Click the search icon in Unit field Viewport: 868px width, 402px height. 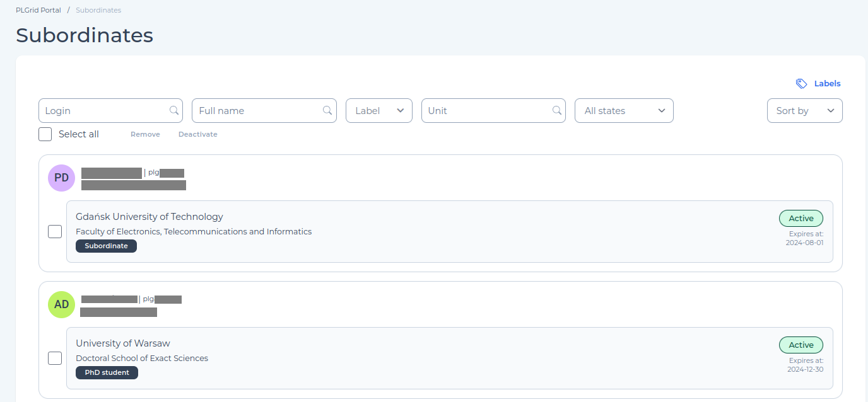[x=557, y=110]
